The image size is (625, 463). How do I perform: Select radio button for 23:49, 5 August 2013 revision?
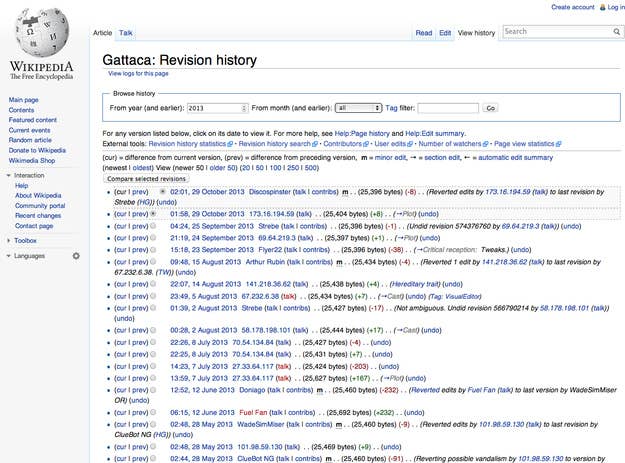click(x=153, y=296)
